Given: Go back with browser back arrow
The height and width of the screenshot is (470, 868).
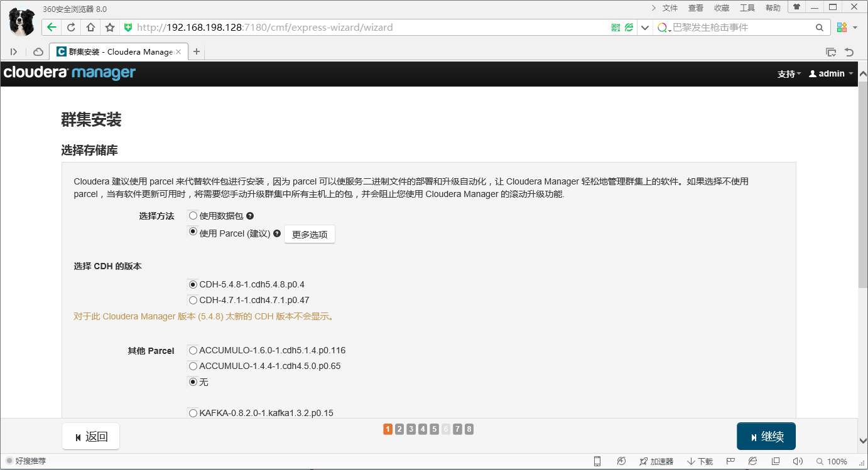Looking at the screenshot, I should pyautogui.click(x=52, y=28).
